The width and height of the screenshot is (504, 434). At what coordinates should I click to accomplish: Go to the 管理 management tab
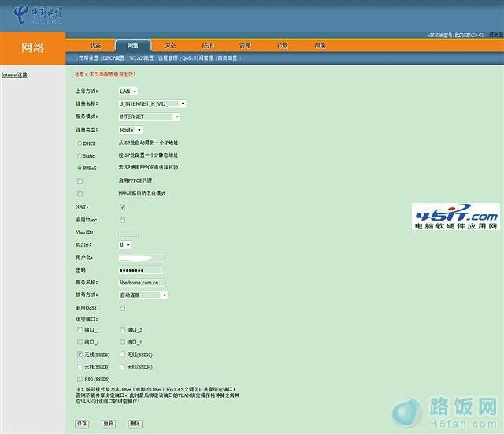pyautogui.click(x=245, y=46)
